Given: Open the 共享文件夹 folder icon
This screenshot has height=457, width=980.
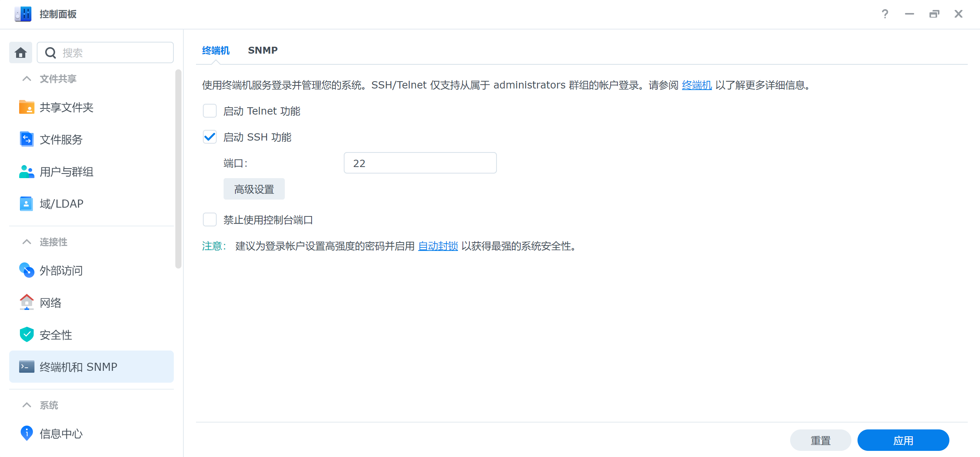Looking at the screenshot, I should click(26, 107).
